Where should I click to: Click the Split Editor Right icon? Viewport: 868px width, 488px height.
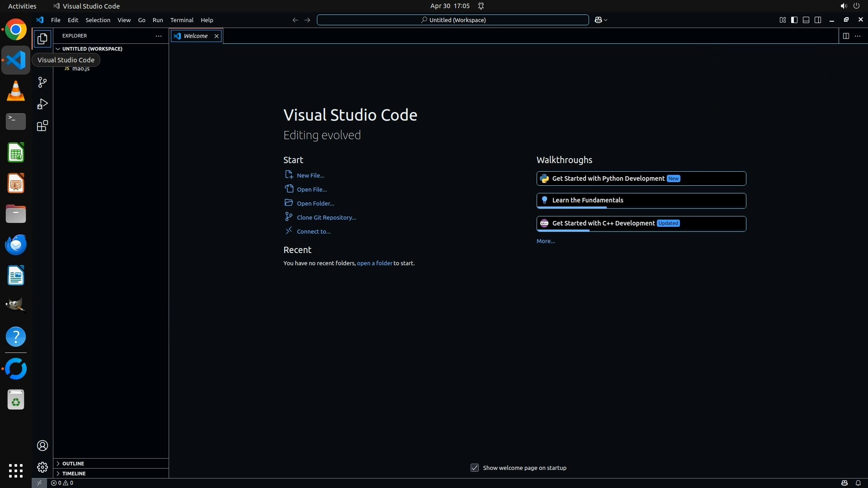point(845,36)
